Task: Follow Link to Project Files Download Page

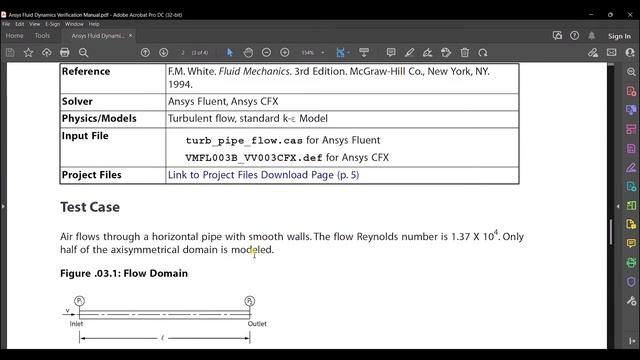Action: click(x=263, y=175)
